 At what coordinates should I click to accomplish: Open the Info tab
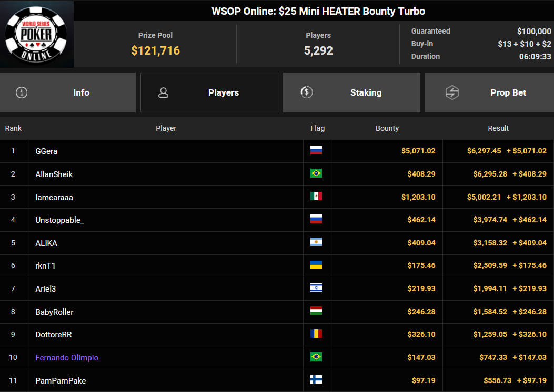(x=68, y=92)
